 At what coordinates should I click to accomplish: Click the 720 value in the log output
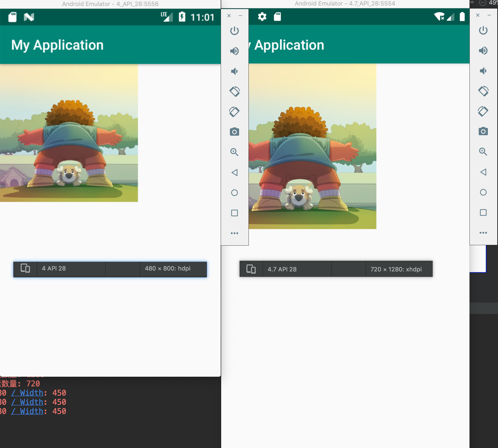tap(33, 384)
